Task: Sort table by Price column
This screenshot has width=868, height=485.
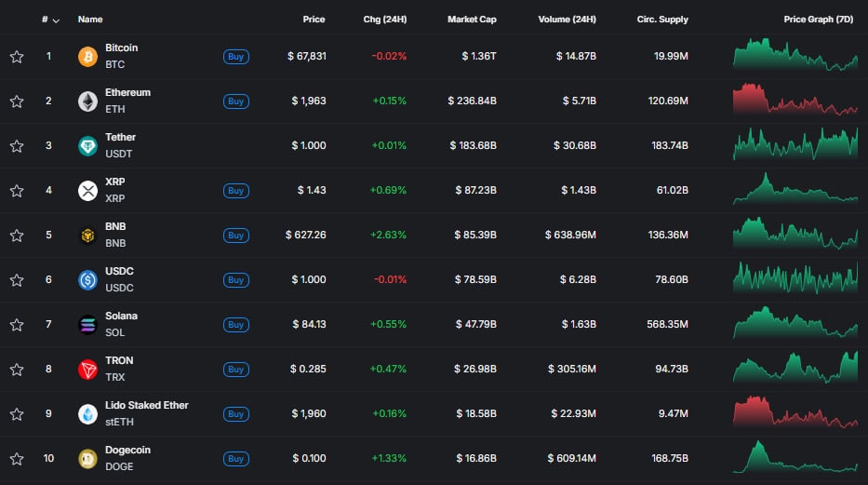Action: [314, 20]
